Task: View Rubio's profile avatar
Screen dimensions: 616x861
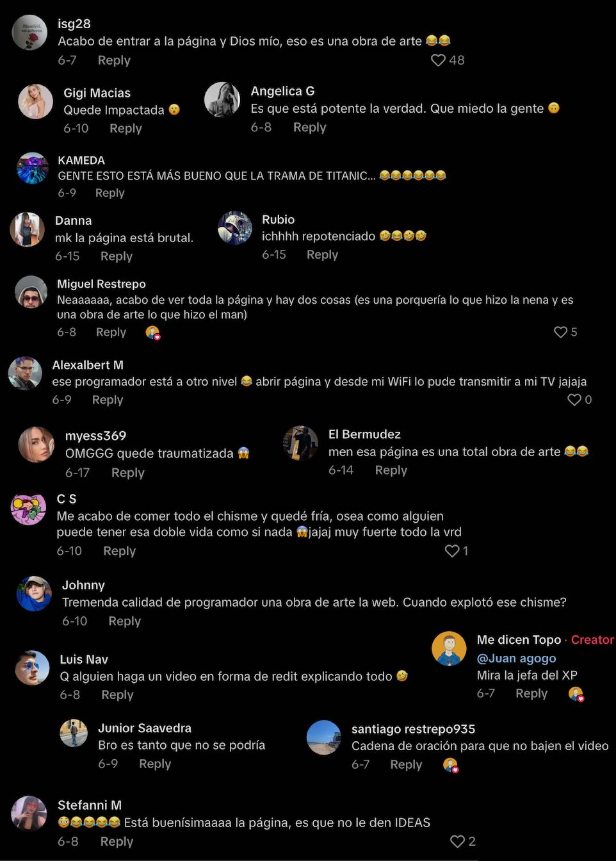Action: coord(234,227)
